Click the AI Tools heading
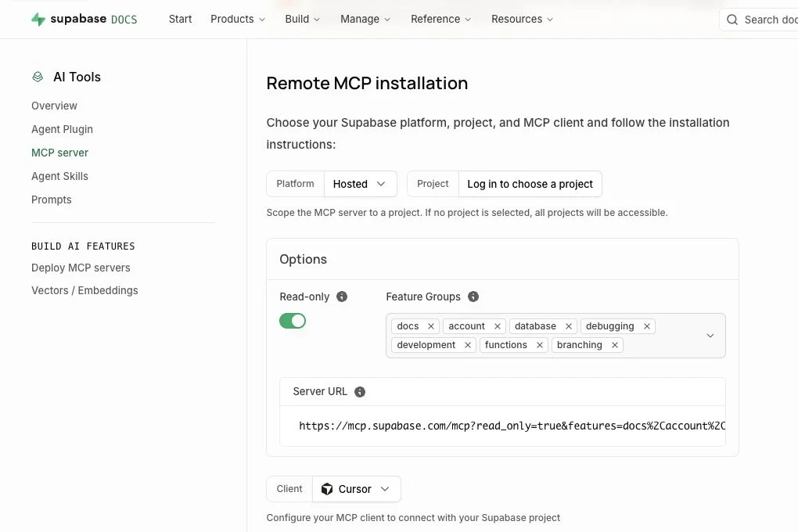This screenshot has height=532, width=798. tap(77, 77)
